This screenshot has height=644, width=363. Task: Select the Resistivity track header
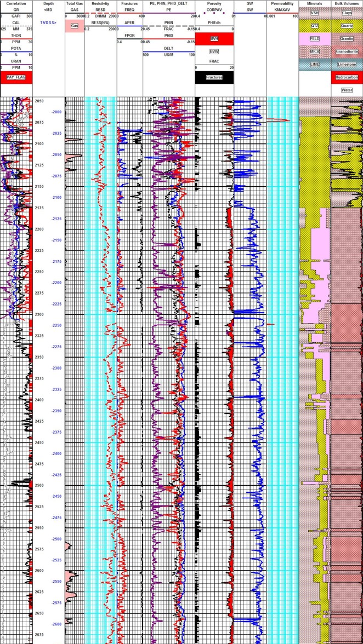[x=100, y=3]
